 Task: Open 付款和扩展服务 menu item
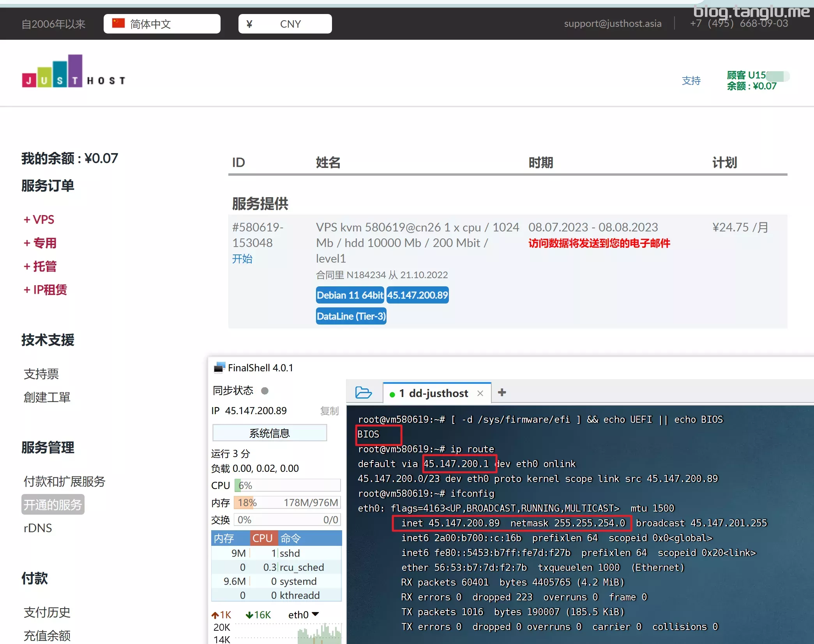coord(64,481)
